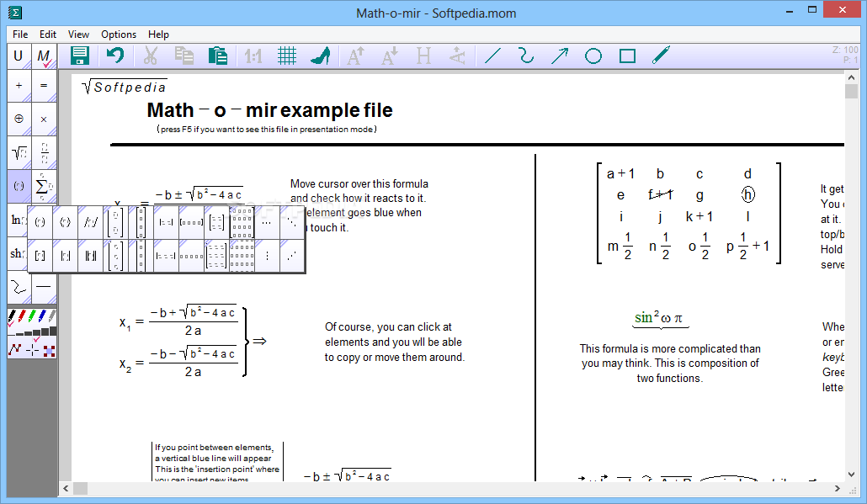Choose the thickest line width

tap(53, 331)
